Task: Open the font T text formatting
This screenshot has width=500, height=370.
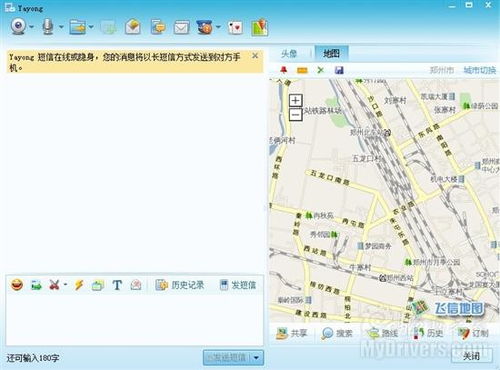Action: (117, 285)
